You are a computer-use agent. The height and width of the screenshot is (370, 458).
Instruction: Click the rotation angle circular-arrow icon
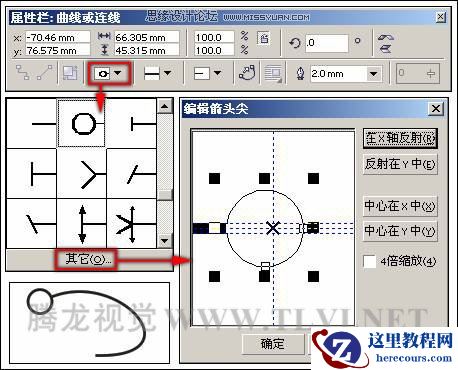295,43
